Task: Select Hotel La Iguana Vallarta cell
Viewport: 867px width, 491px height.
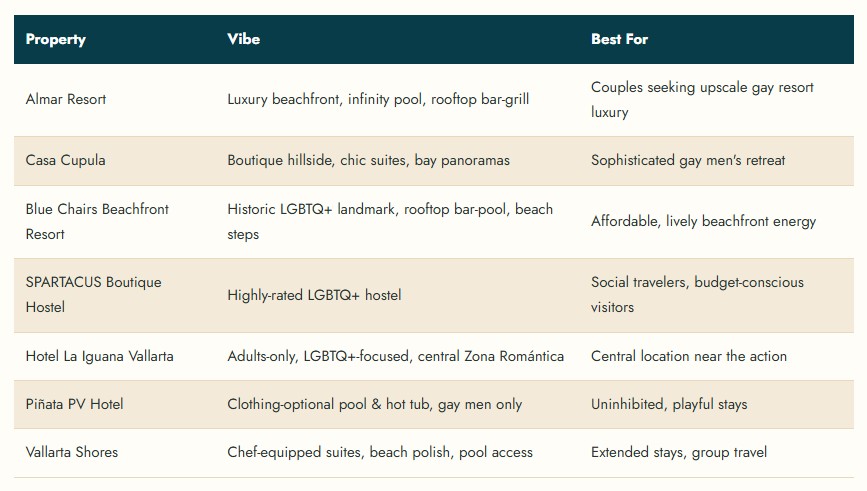Action: coord(100,356)
